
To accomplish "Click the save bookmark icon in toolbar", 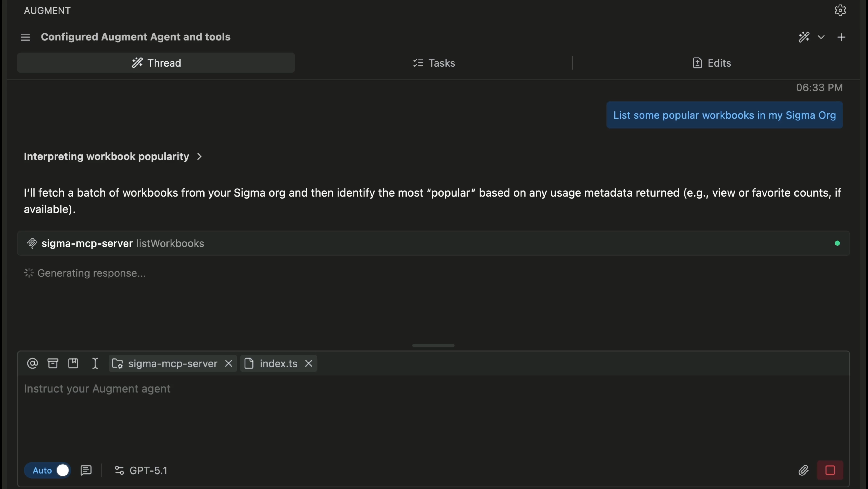I will tap(73, 363).
